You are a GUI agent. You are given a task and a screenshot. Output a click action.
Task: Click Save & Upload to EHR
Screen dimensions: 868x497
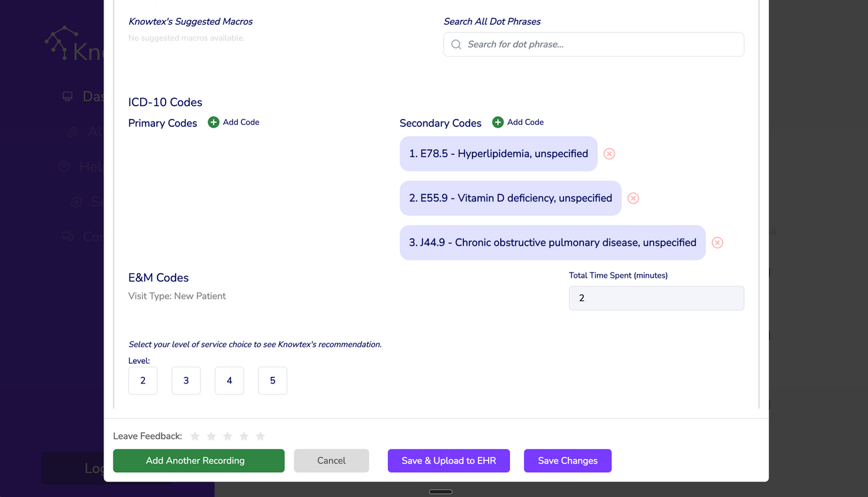click(x=448, y=460)
